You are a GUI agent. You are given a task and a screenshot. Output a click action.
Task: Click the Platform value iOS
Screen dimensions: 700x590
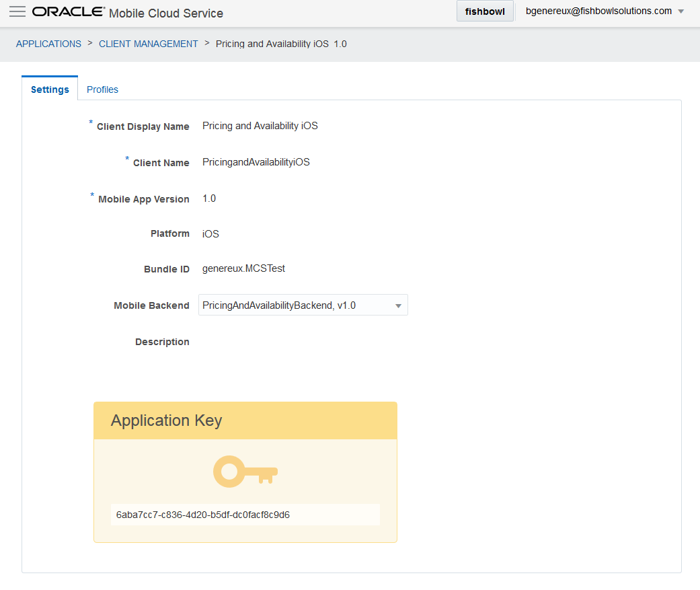click(x=210, y=234)
